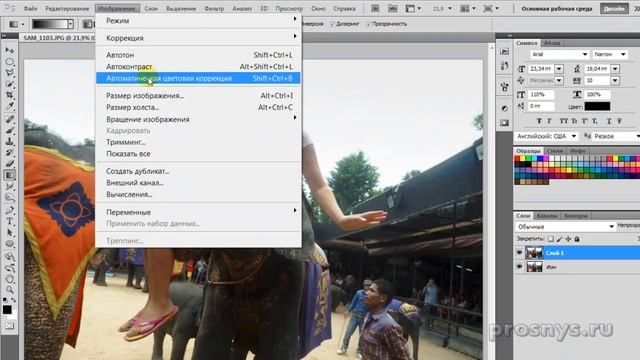Open the Masks panel icon in dock
The width and height of the screenshot is (640, 360).
pos(504,122)
